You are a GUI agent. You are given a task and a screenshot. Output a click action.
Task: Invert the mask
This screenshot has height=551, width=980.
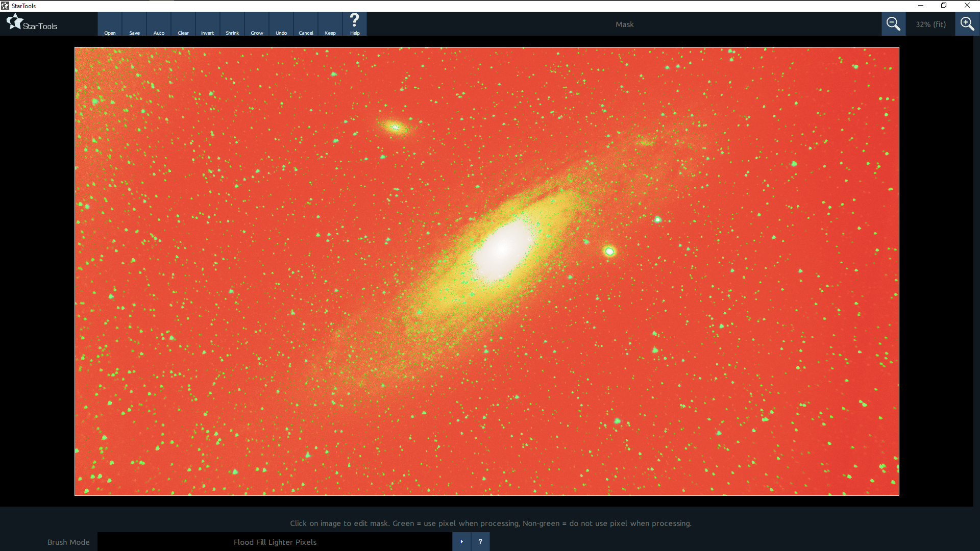coord(208,24)
